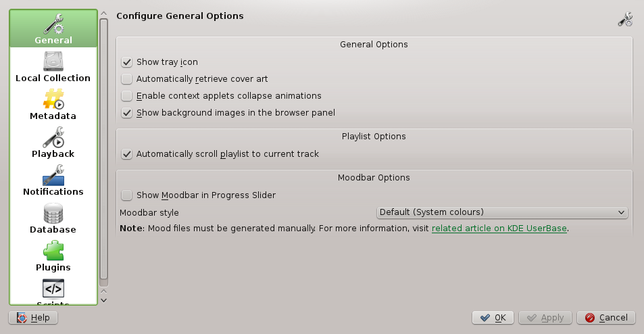The height and width of the screenshot is (334, 644).
Task: Select the Playback configuration icon
Action: click(53, 137)
